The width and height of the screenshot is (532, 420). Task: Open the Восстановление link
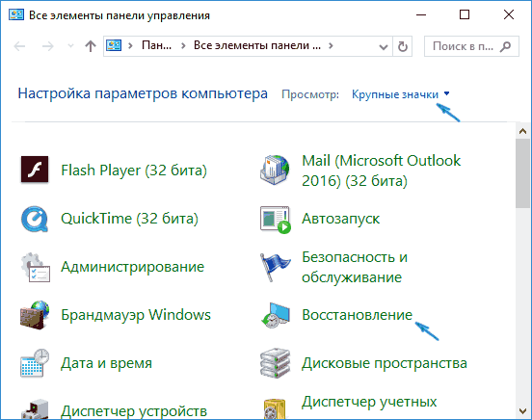coord(357,315)
